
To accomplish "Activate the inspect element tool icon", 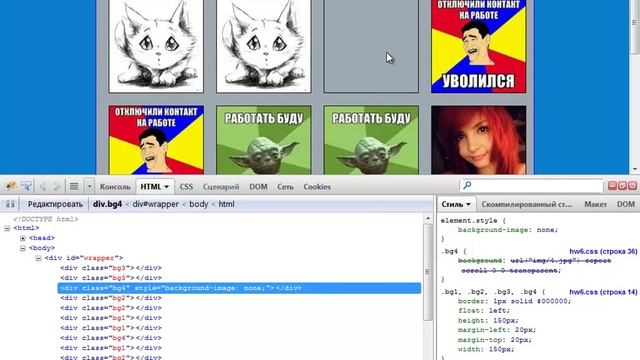I will tap(27, 186).
